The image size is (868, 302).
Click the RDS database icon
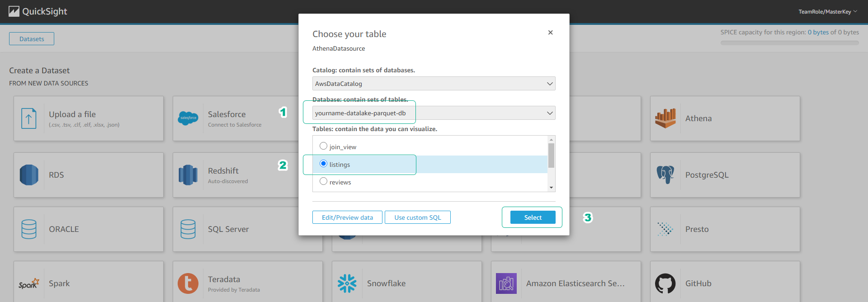(29, 175)
